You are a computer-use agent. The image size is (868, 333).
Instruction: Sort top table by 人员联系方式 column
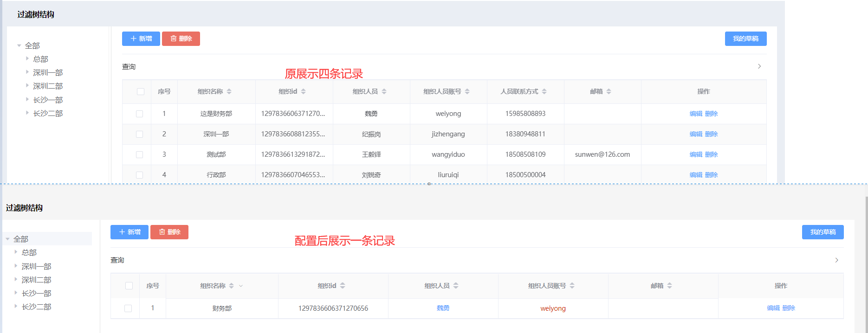[544, 92]
